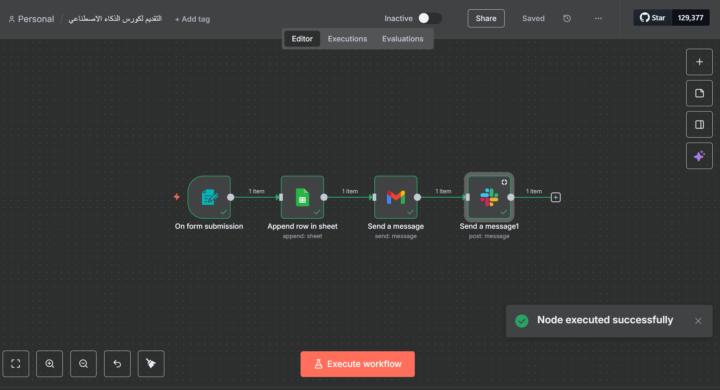Click "1 item" label after Slack node

coord(534,192)
